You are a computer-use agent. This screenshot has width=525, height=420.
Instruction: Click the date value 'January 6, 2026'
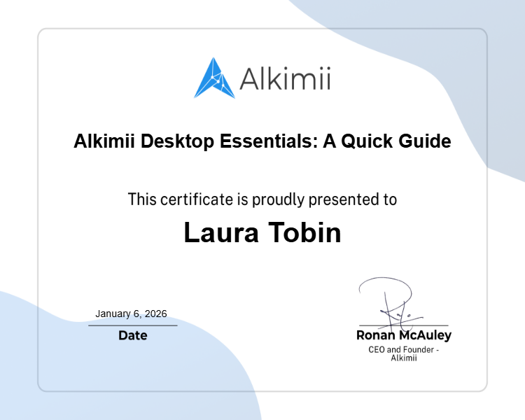132,314
